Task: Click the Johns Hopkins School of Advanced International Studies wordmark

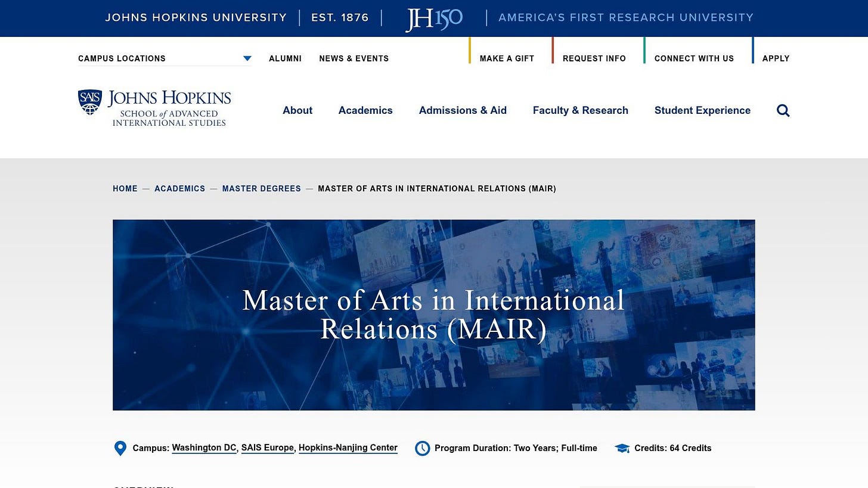Action: coord(168,108)
